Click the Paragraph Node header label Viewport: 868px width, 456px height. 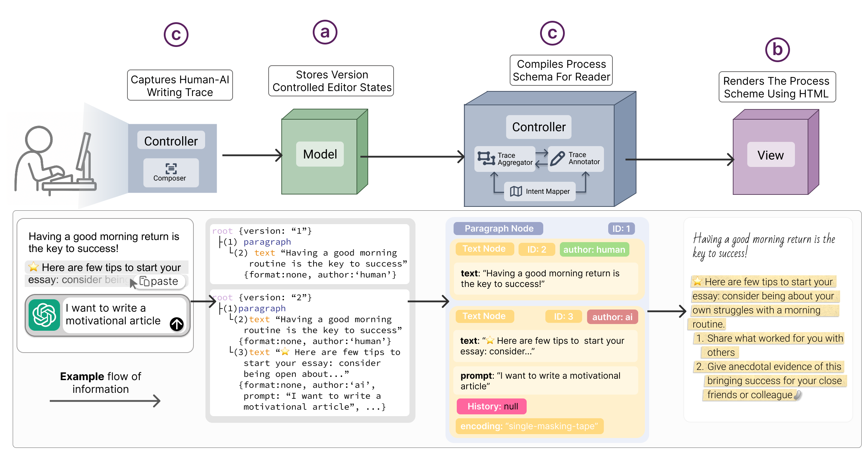coord(498,228)
